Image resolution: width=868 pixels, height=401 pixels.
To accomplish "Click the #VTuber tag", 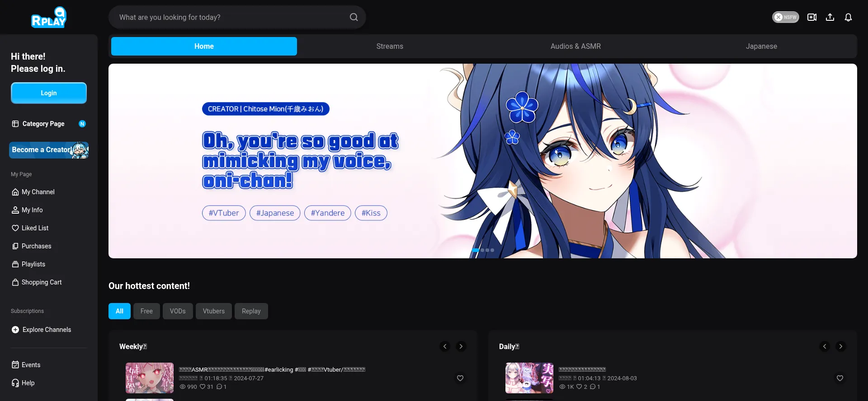I will tap(224, 213).
